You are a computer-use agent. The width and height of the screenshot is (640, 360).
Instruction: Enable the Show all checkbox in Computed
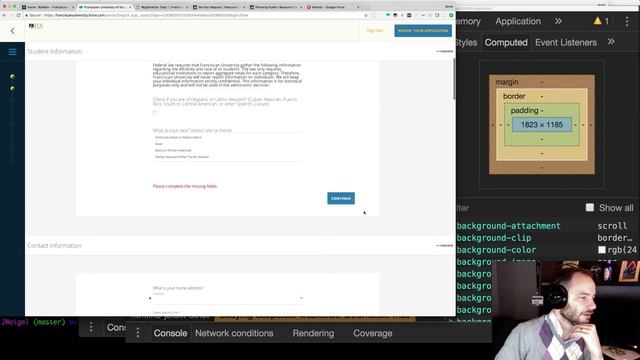pyautogui.click(x=589, y=208)
